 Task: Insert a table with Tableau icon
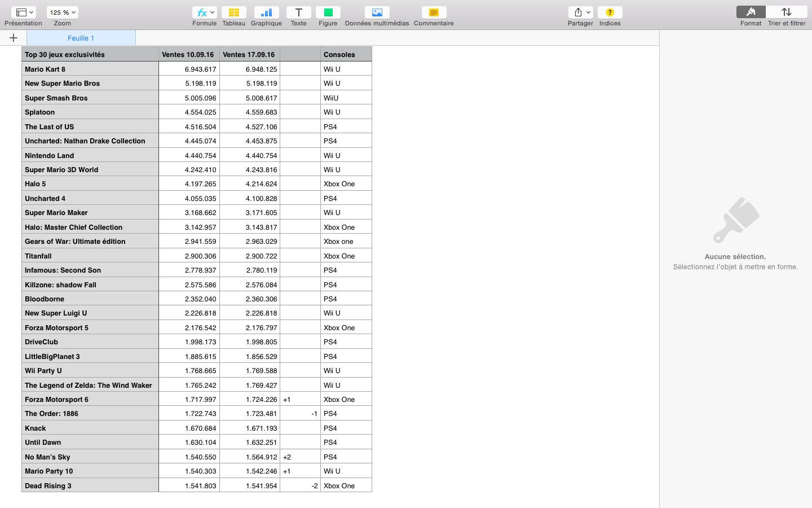point(233,12)
